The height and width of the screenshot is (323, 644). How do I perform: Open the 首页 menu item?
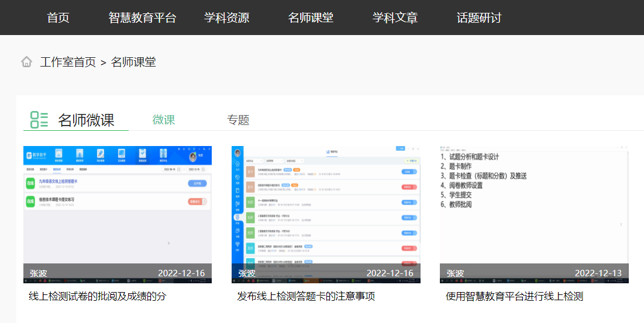(x=58, y=18)
